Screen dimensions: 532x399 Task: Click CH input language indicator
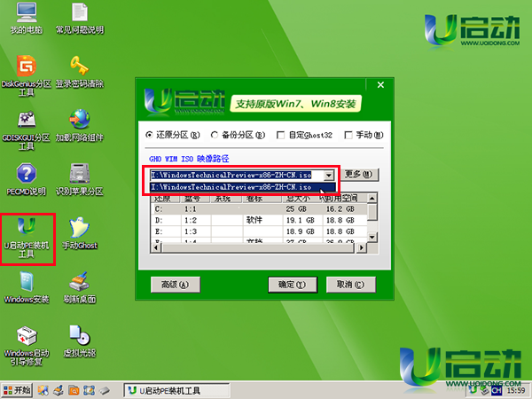click(x=497, y=390)
